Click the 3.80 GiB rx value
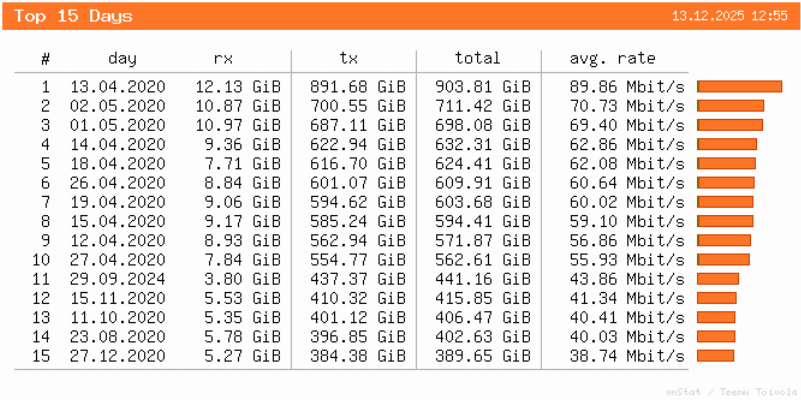801x400 pixels. click(x=241, y=279)
